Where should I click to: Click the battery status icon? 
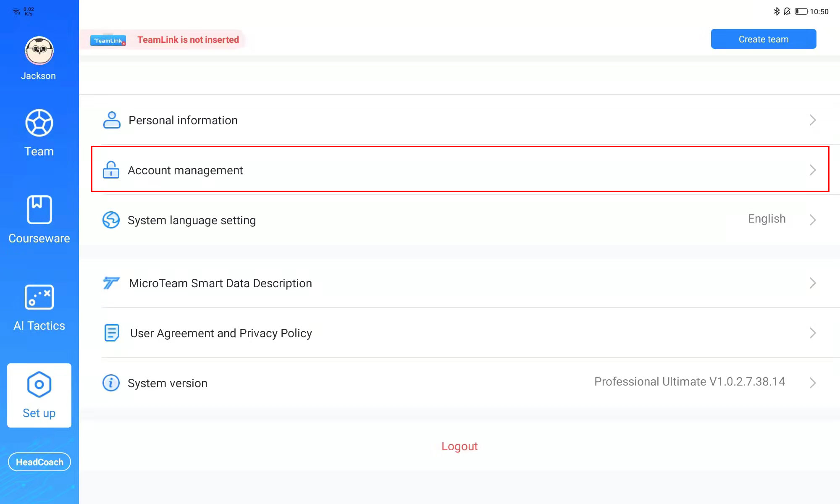coord(801,11)
